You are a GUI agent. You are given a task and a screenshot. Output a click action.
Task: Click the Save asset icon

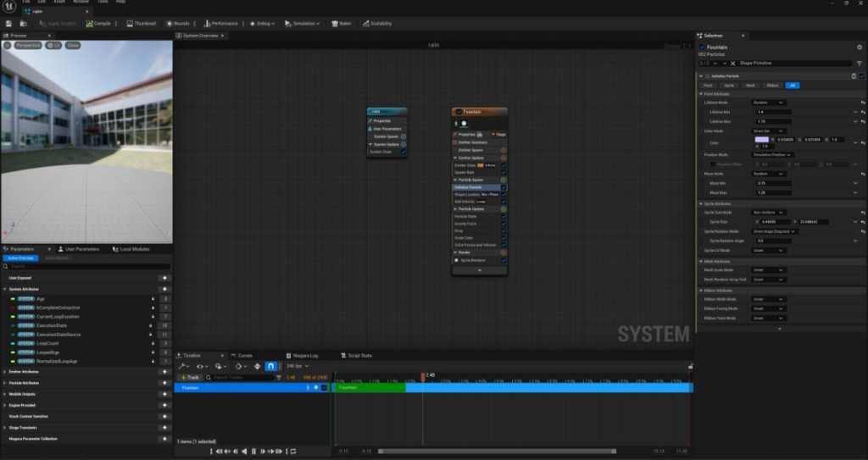coord(8,24)
